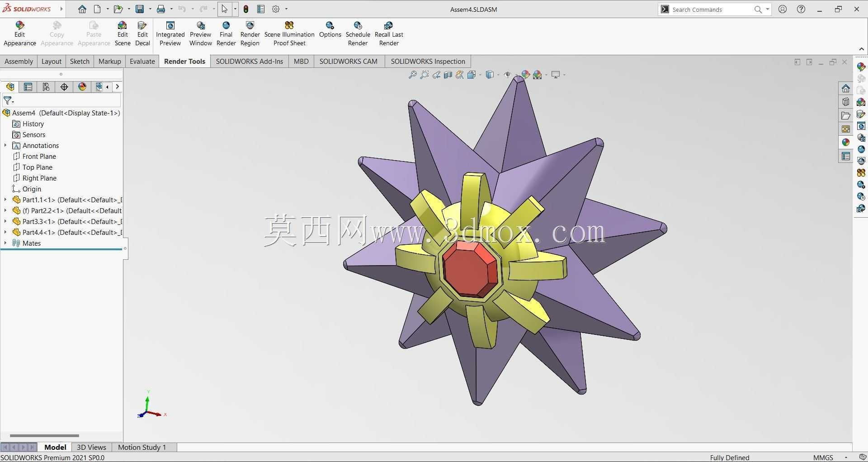This screenshot has width=868, height=462.
Task: Switch to the SOLIDWORKS Add-Ins tab
Action: tap(249, 62)
